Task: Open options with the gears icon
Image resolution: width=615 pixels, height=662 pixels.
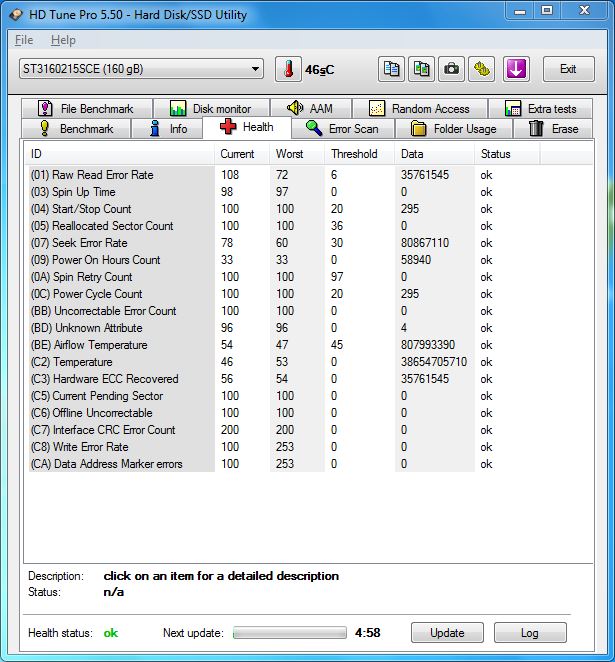Action: [x=482, y=69]
